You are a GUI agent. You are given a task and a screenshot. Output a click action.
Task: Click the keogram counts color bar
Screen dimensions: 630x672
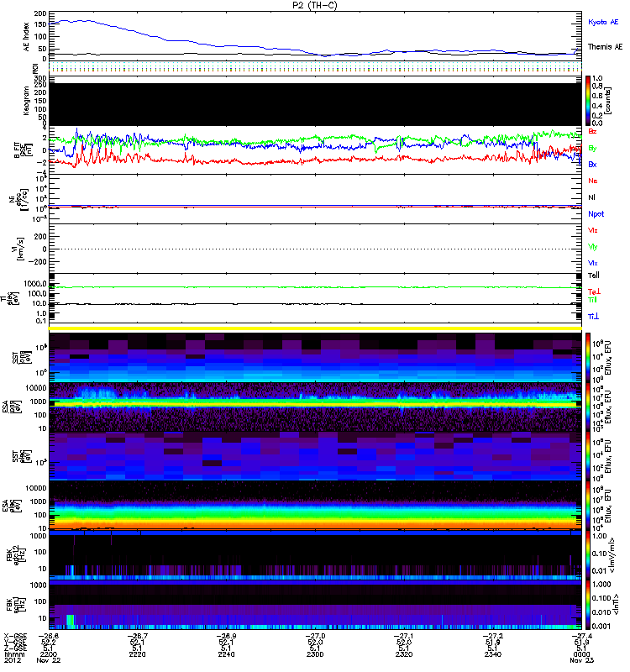click(x=589, y=99)
